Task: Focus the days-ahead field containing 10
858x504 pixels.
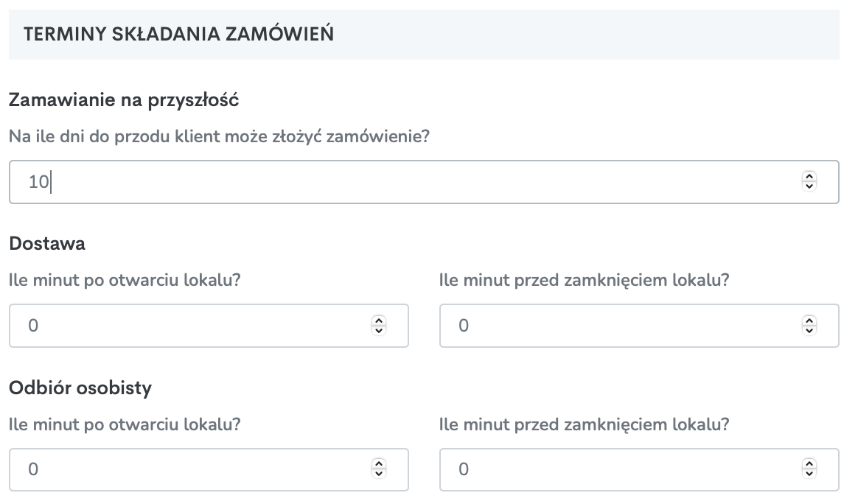Action: [424, 182]
